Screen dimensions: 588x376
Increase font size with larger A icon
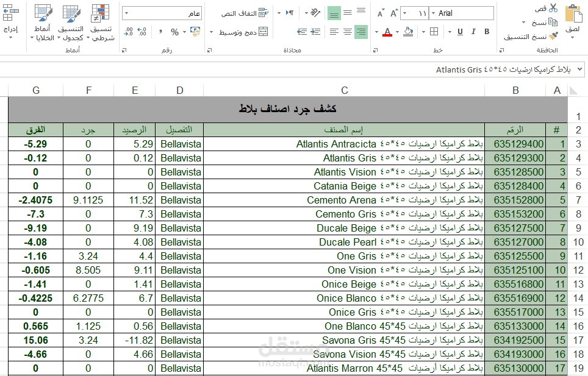(x=393, y=13)
